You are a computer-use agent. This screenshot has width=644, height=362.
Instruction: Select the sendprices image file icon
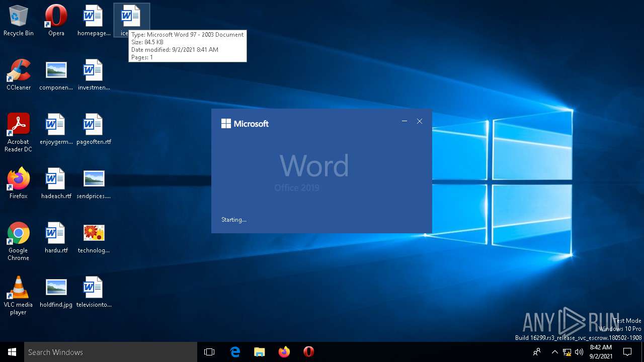tap(94, 184)
